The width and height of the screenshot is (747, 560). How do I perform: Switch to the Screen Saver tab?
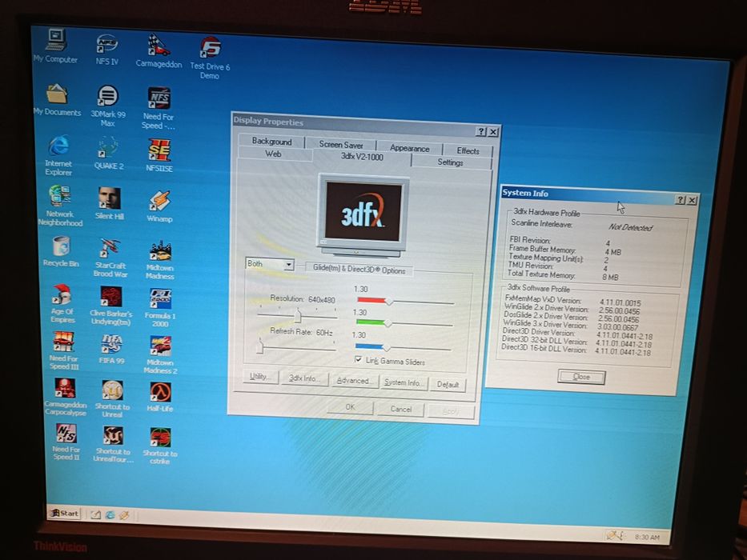click(341, 144)
